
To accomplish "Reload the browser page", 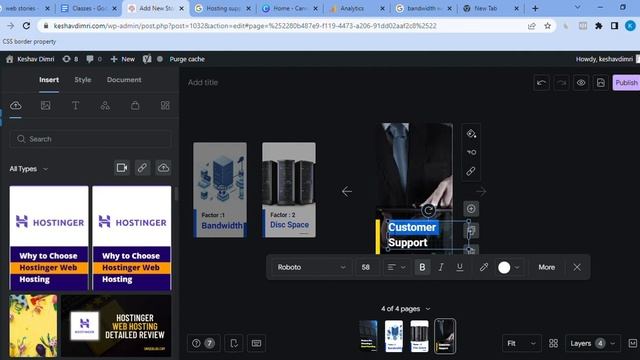I will point(26,26).
